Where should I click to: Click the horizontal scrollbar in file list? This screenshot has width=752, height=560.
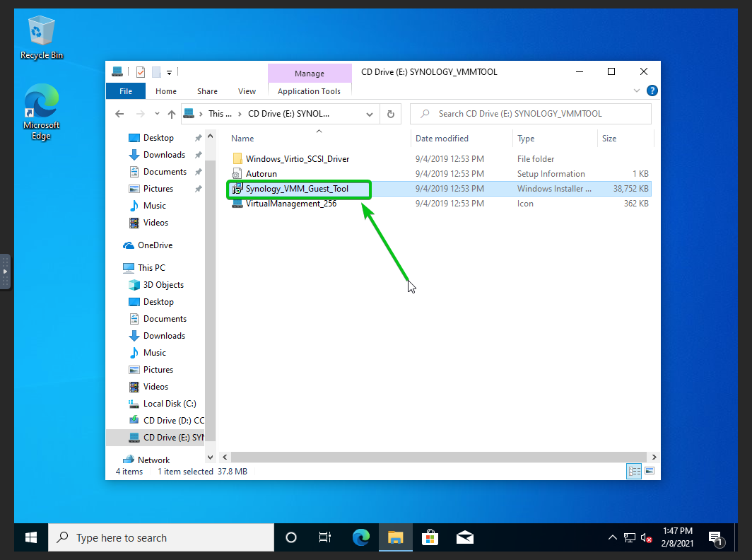[438, 457]
